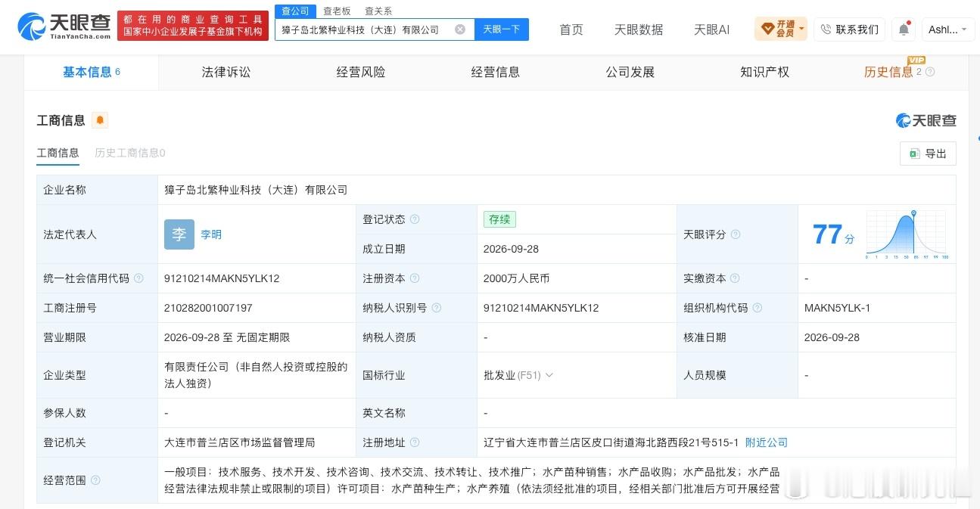The width and height of the screenshot is (980, 509).
Task: Open the Ashl... account menu
Action: 948,29
